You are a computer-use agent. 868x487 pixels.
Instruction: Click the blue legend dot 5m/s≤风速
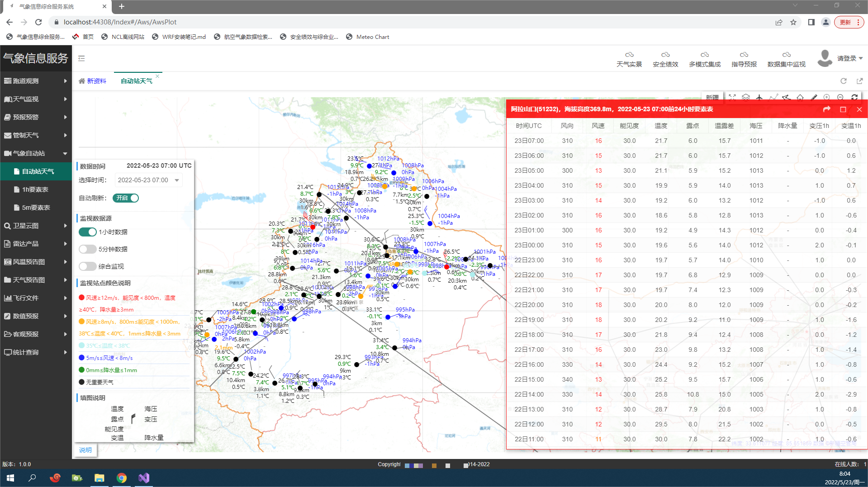pyautogui.click(x=82, y=358)
